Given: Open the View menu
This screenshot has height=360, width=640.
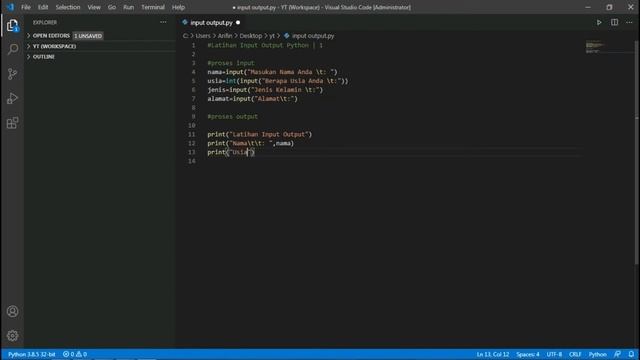Looking at the screenshot, I should 94,7.
